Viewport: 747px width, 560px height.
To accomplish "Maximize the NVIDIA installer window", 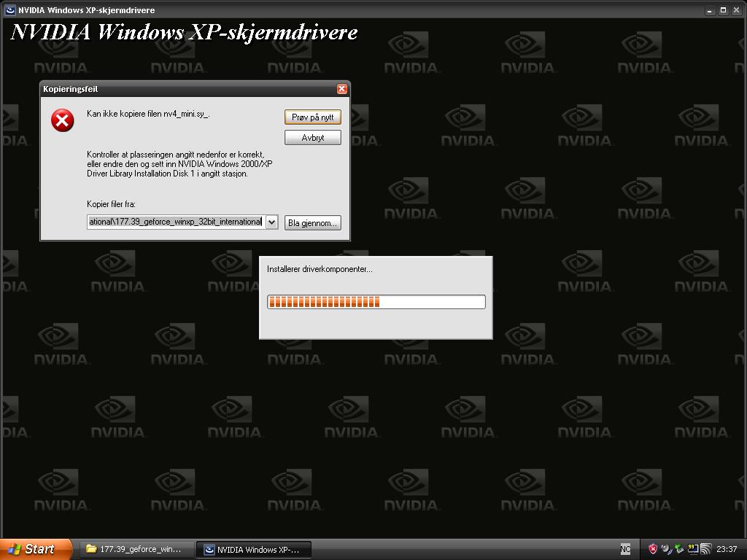I will tap(723, 10).
